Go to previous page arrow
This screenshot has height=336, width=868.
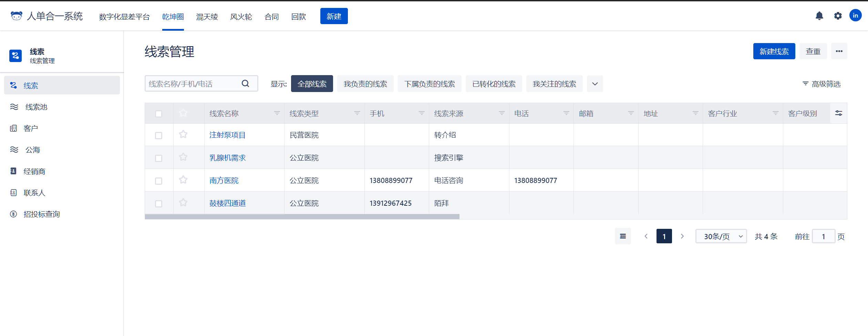(x=646, y=236)
